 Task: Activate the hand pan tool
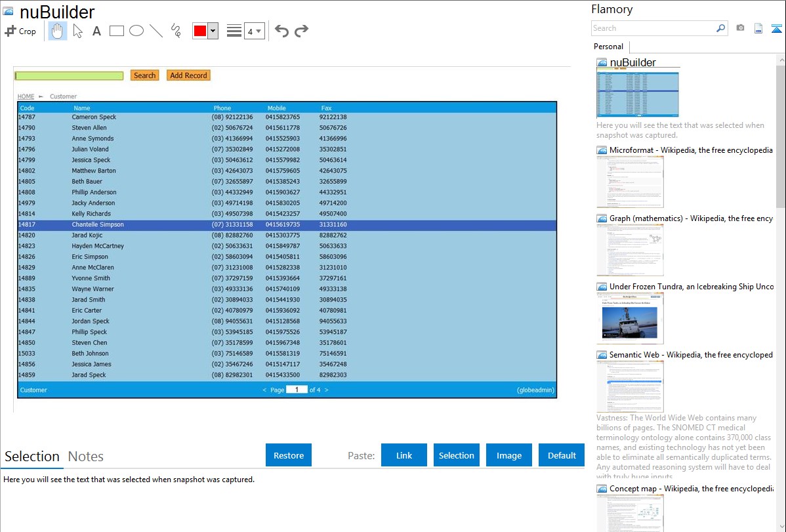(x=58, y=31)
